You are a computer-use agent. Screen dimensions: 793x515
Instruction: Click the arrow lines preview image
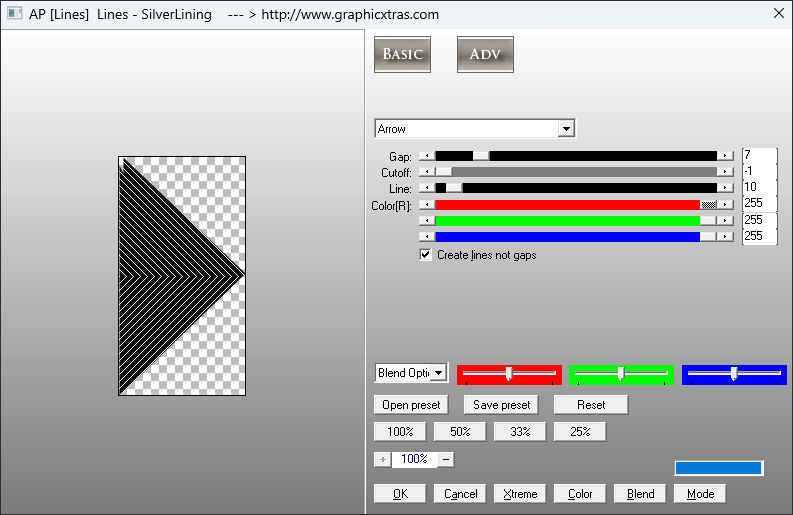[x=182, y=276]
